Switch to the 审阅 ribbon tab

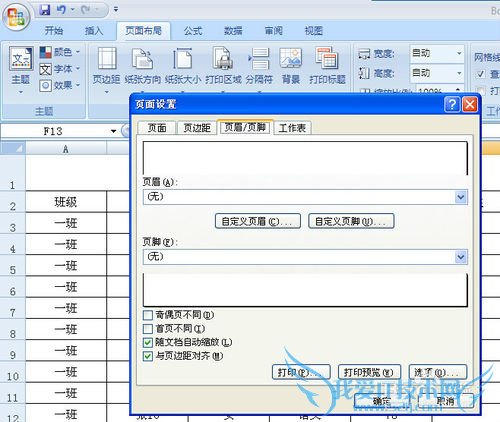pyautogui.click(x=274, y=31)
